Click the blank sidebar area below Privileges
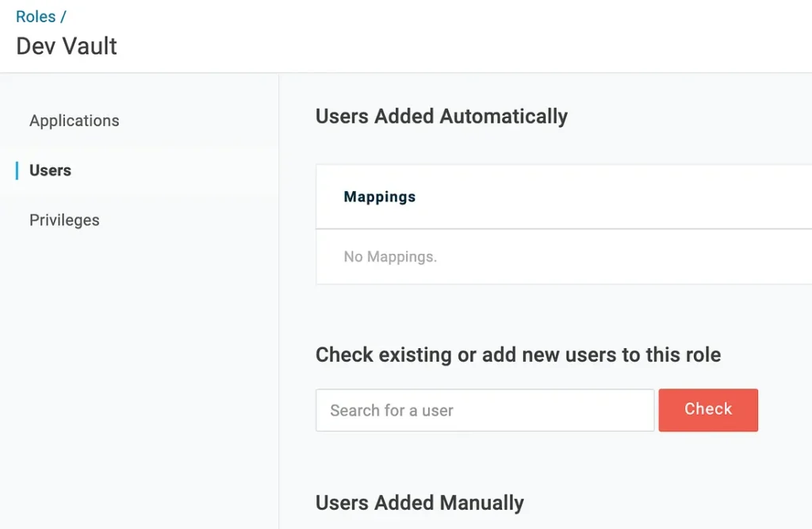 (x=139, y=357)
